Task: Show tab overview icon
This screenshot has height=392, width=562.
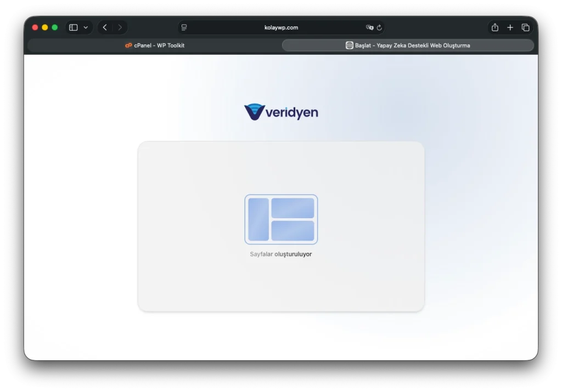Action: [x=525, y=27]
